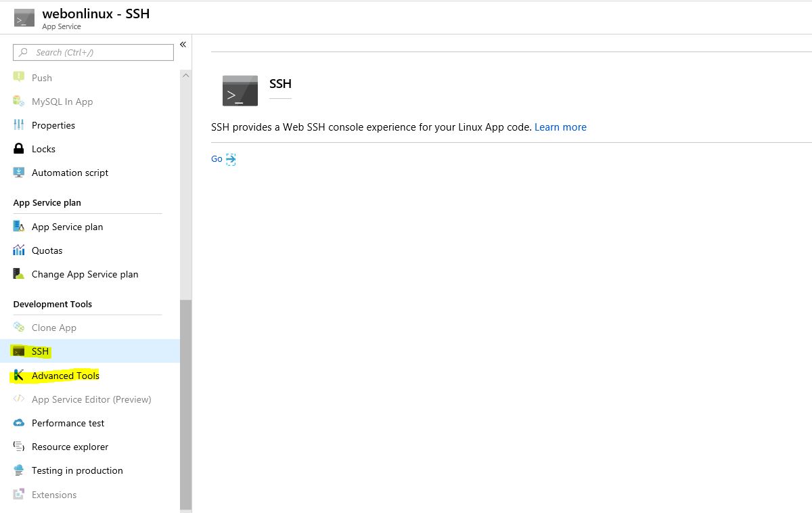Viewport: 812px width, 513px height.
Task: Open the Extensions entry
Action: [54, 495]
